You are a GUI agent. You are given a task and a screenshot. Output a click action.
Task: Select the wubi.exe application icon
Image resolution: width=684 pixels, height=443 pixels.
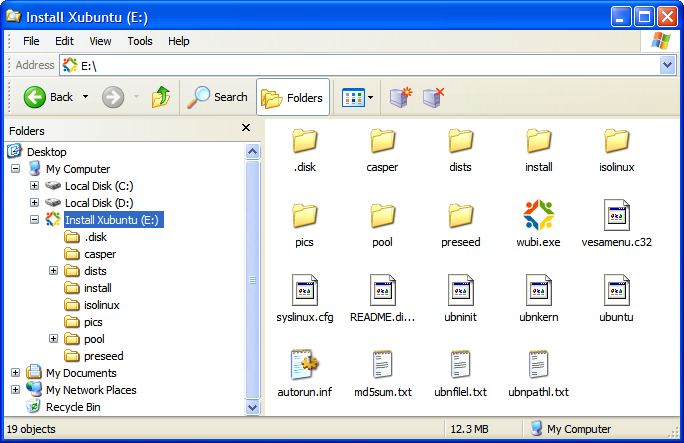point(539,215)
